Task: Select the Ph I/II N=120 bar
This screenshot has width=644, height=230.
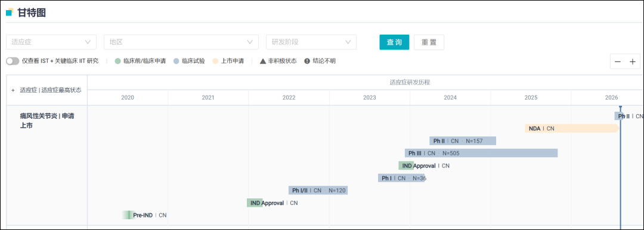Action: (318, 191)
